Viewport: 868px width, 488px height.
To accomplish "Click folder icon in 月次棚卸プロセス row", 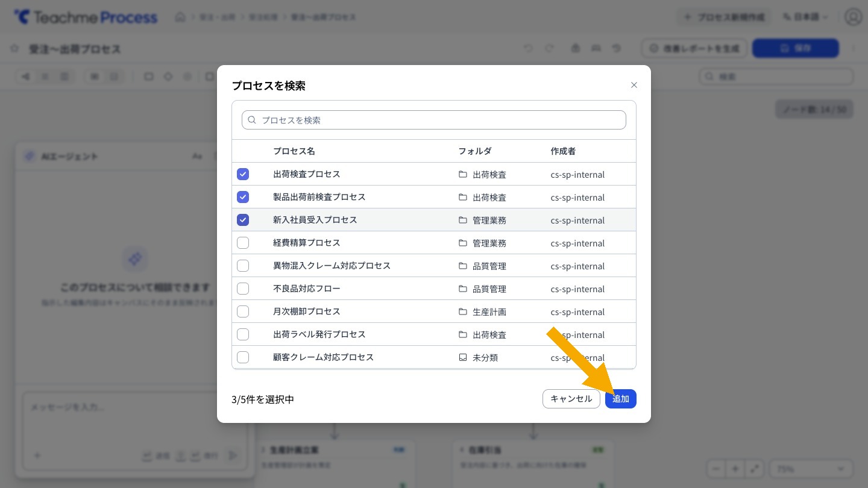I will (x=463, y=311).
